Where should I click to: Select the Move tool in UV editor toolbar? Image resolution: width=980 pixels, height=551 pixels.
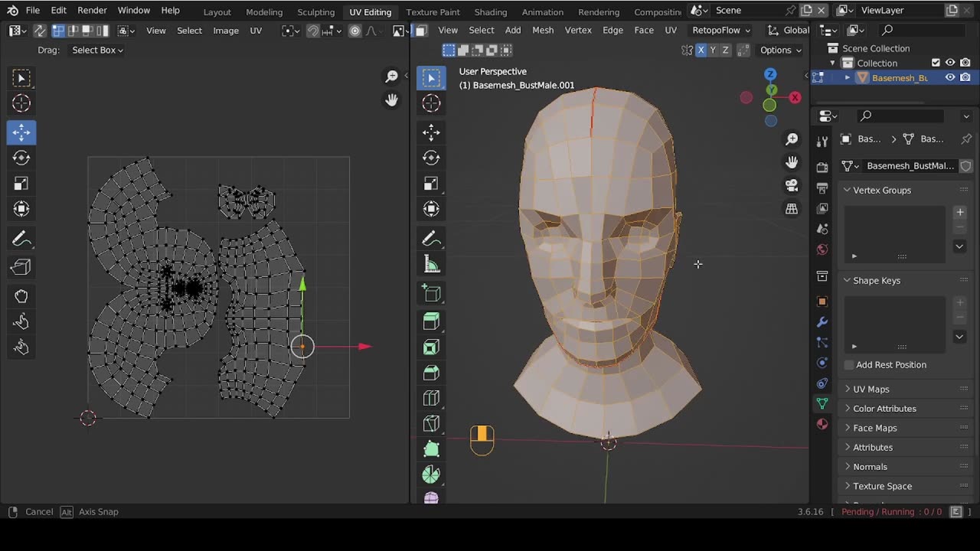(x=21, y=132)
